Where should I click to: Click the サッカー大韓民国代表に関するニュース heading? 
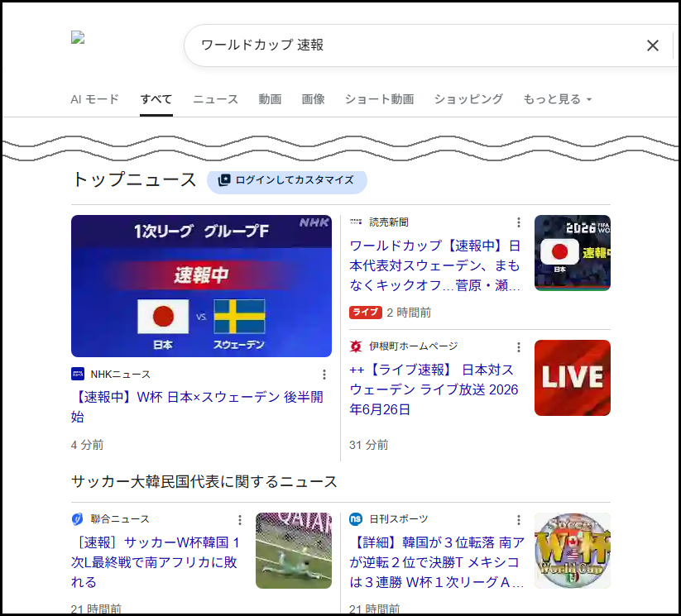pos(204,482)
